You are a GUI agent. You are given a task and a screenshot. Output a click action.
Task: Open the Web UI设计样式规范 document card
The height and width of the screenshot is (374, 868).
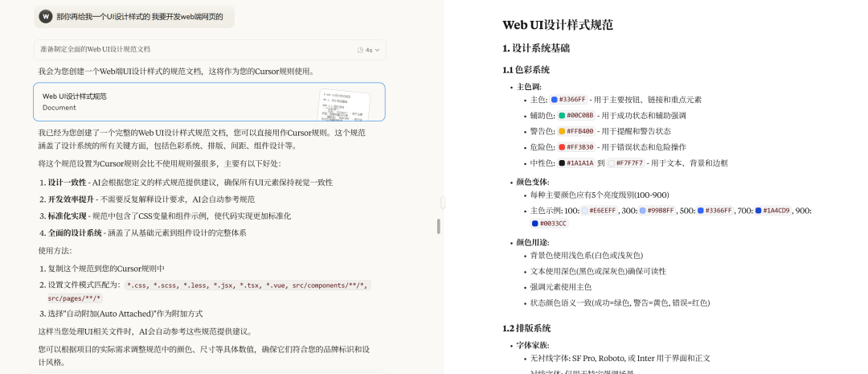tap(209, 102)
